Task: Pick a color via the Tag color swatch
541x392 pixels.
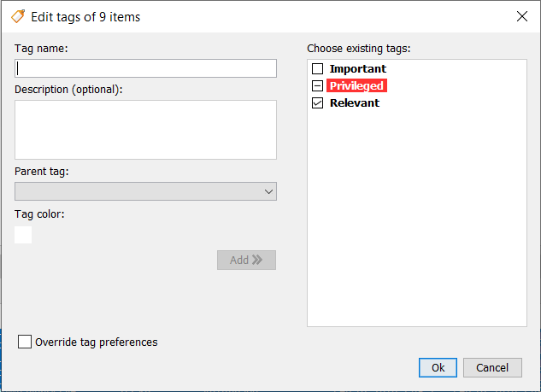Action: pyautogui.click(x=23, y=234)
